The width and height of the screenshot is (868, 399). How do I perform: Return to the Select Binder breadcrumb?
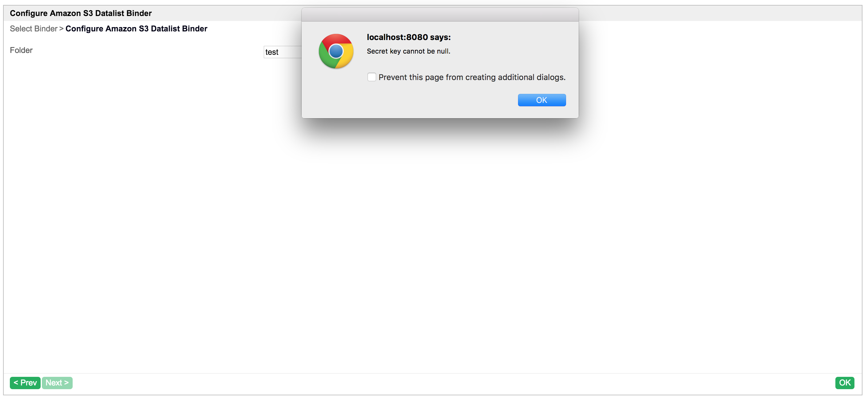[33, 29]
